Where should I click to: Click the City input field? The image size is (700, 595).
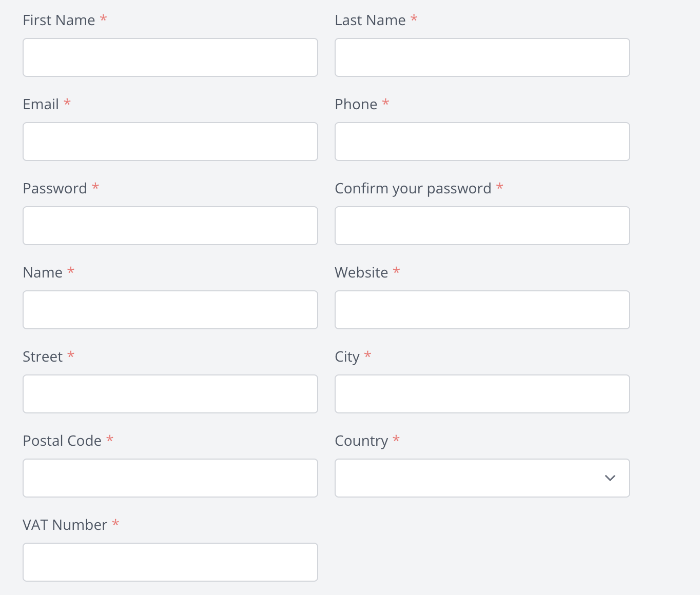(x=482, y=393)
